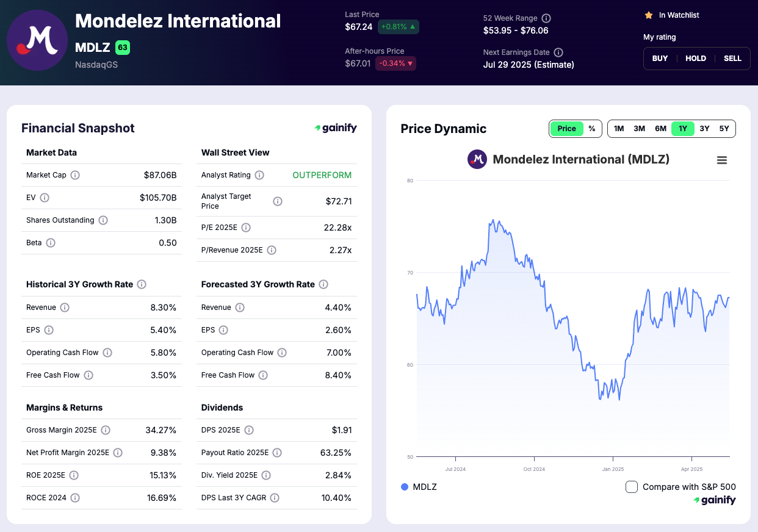Click the info icon next to P/Revenue 2025E
This screenshot has height=532, width=758.
[272, 250]
